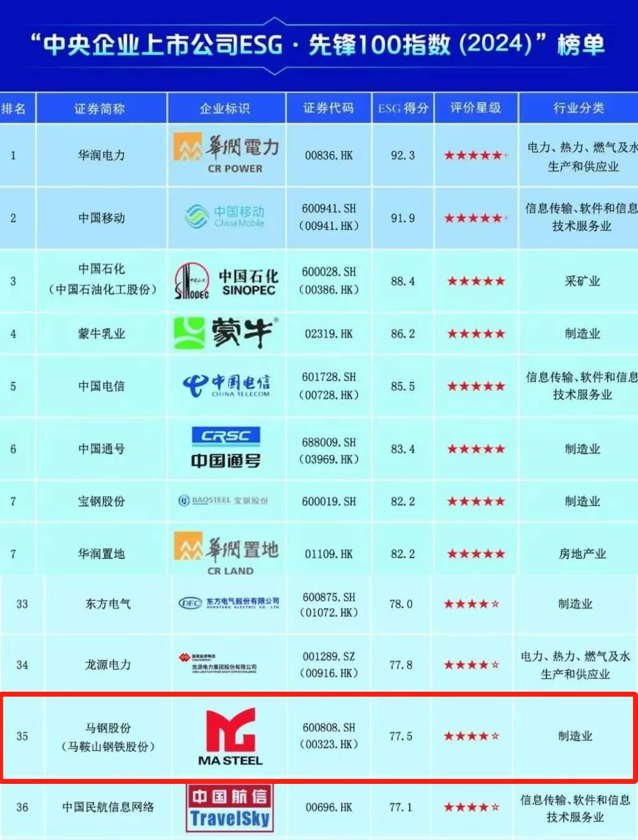The height and width of the screenshot is (840, 638).
Task: Select the 华润电力 name cell
Action: click(102, 155)
